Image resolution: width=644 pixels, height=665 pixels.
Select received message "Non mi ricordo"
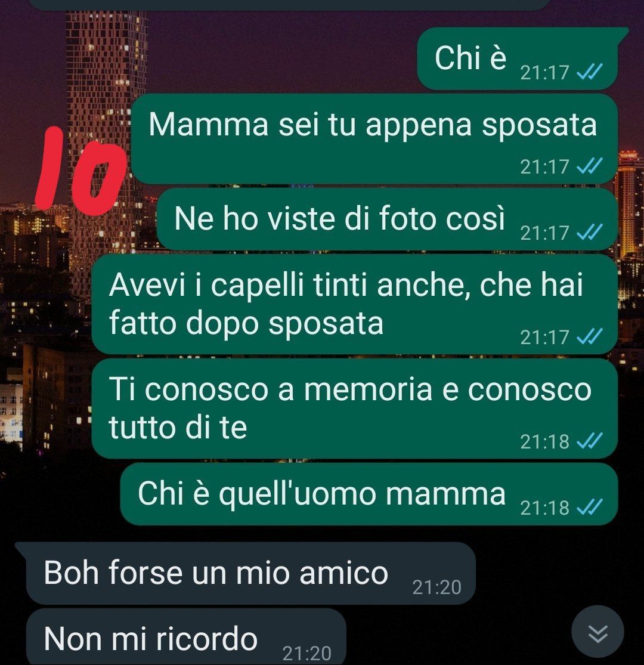click(x=186, y=636)
